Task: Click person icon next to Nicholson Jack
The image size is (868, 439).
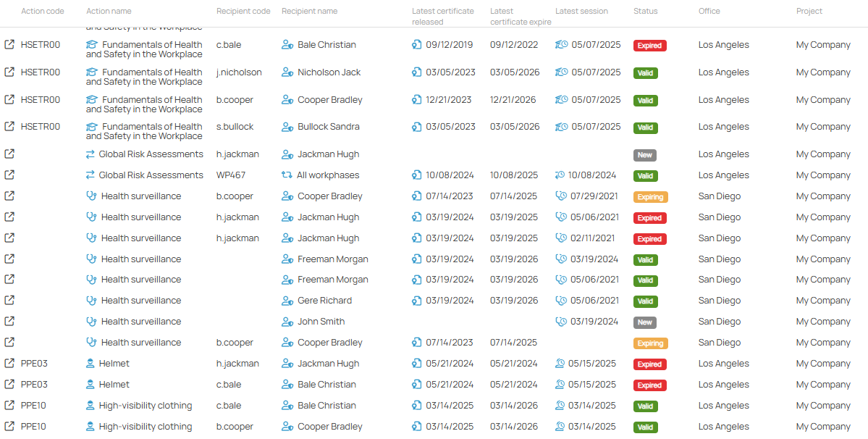Action: coord(287,72)
